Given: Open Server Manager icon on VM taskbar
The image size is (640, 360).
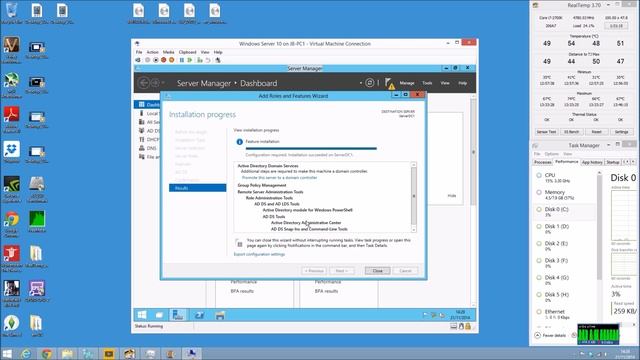Looking at the screenshot, I should click(x=178, y=315).
